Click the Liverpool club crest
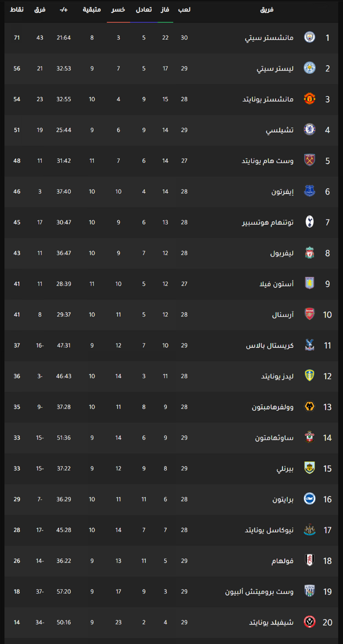Viewport: 343px width, 644px height. 309,253
